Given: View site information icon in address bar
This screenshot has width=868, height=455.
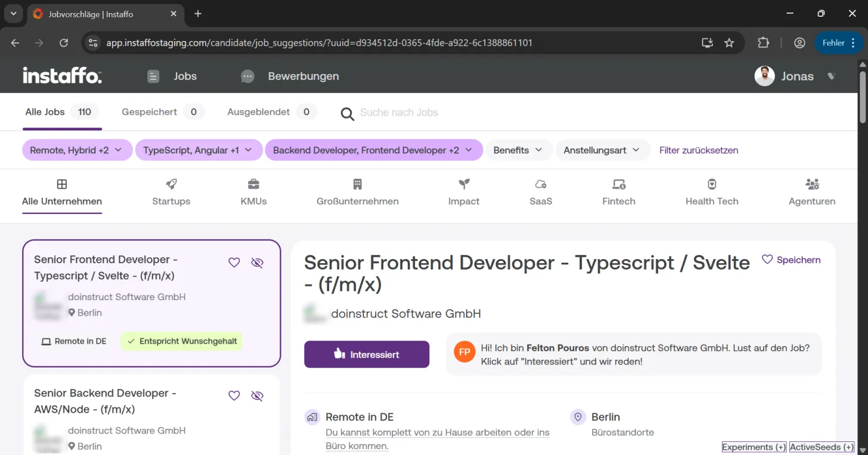Looking at the screenshot, I should [92, 43].
